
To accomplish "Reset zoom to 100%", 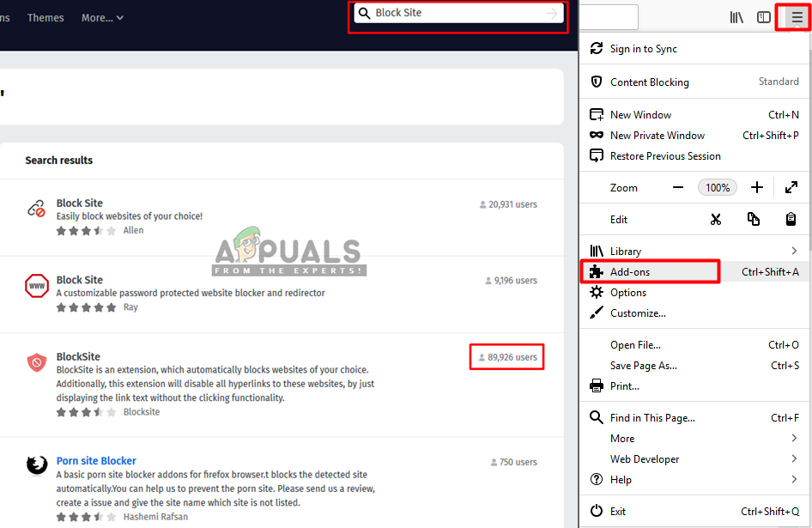I will pyautogui.click(x=718, y=187).
